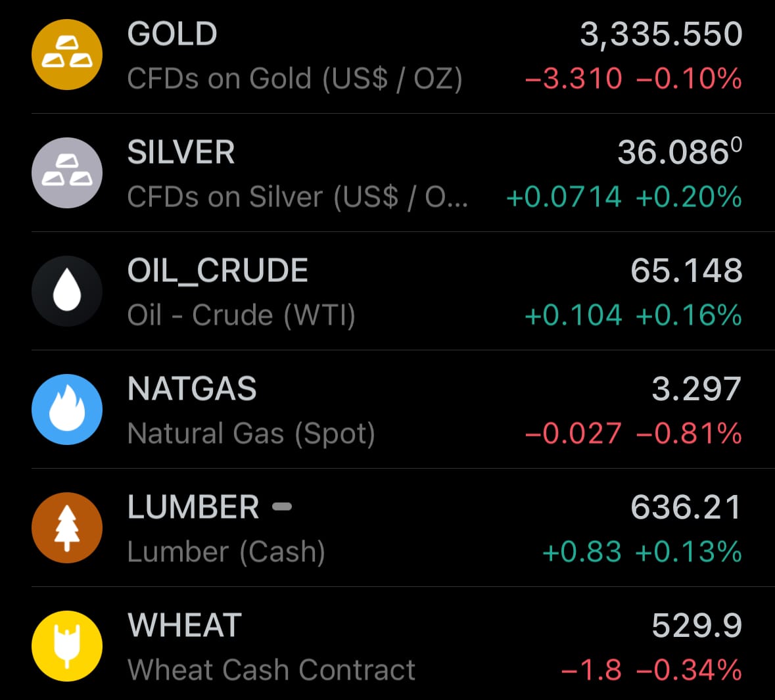Select Natgas change −0.81%
This screenshot has height=700, width=775.
(690, 434)
